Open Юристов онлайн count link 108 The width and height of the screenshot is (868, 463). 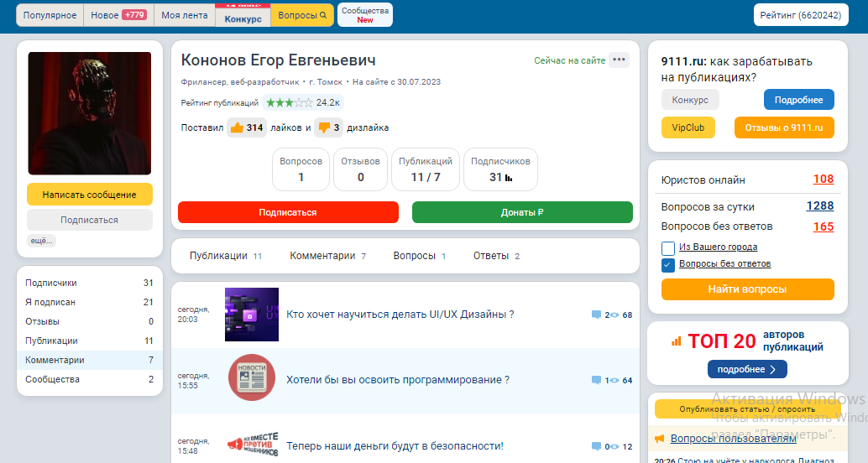point(823,179)
